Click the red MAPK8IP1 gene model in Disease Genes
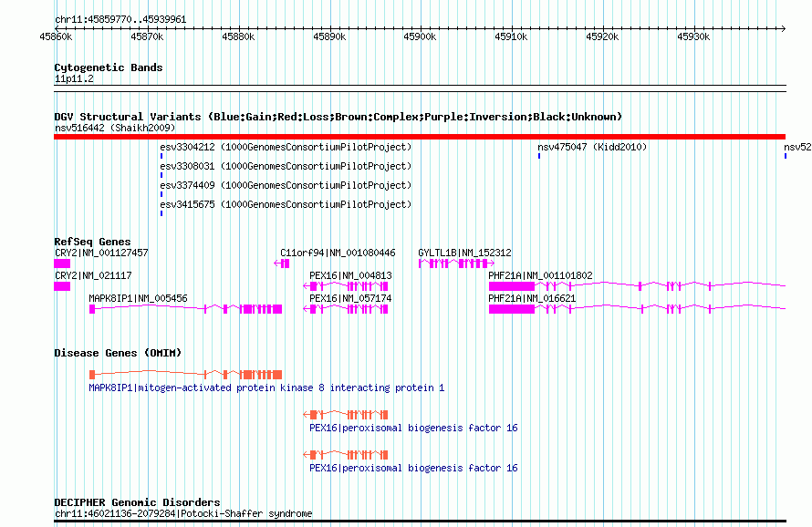Image resolution: width=812 pixels, height=527 pixels. pos(185,375)
